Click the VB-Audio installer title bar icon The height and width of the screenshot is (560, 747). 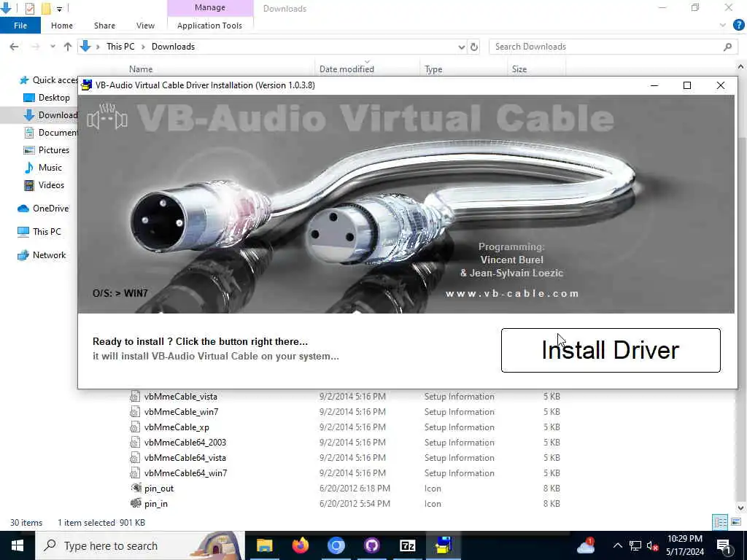[86, 85]
